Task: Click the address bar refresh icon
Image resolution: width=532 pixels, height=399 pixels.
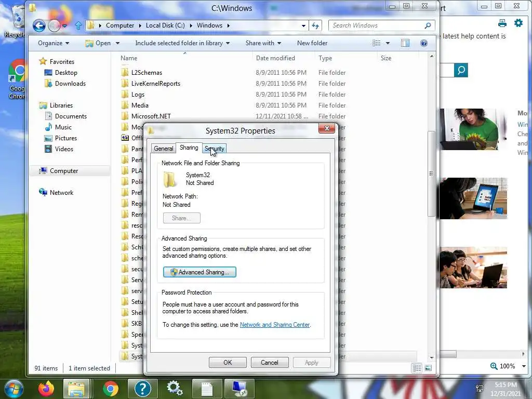Action: point(315,25)
